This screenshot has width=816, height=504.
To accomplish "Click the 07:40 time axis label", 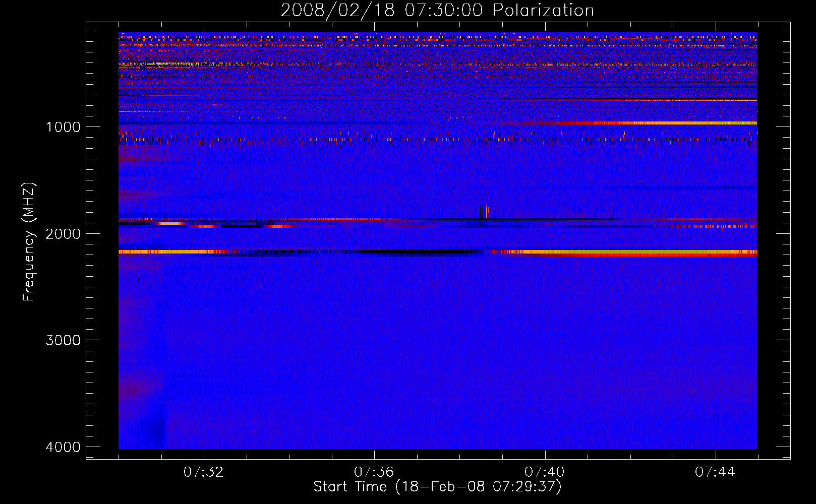I will (x=545, y=472).
